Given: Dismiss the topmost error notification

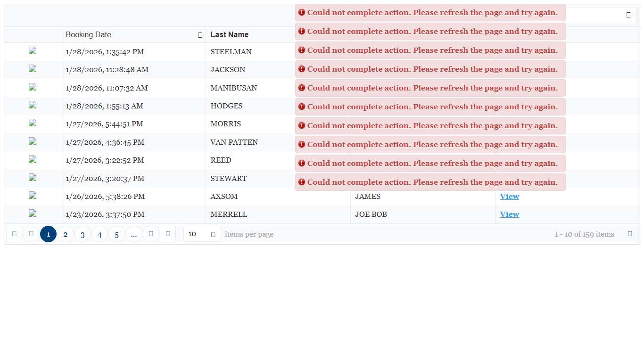Looking at the screenshot, I should (430, 13).
